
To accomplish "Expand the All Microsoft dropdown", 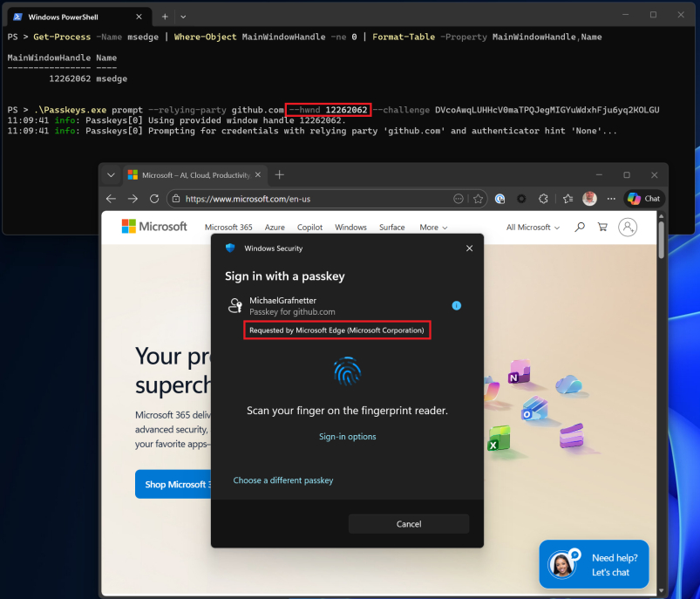I will pyautogui.click(x=533, y=228).
